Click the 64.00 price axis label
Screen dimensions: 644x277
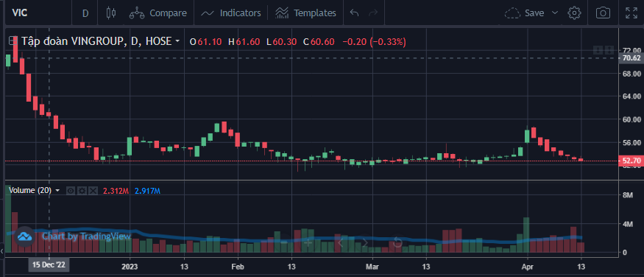[x=631, y=97]
